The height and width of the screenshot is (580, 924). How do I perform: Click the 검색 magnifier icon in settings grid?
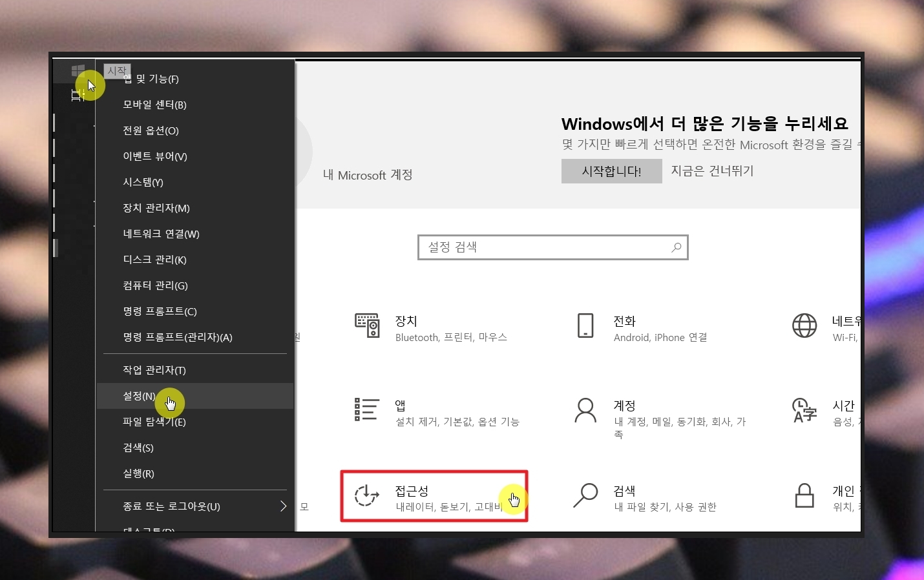(x=585, y=495)
